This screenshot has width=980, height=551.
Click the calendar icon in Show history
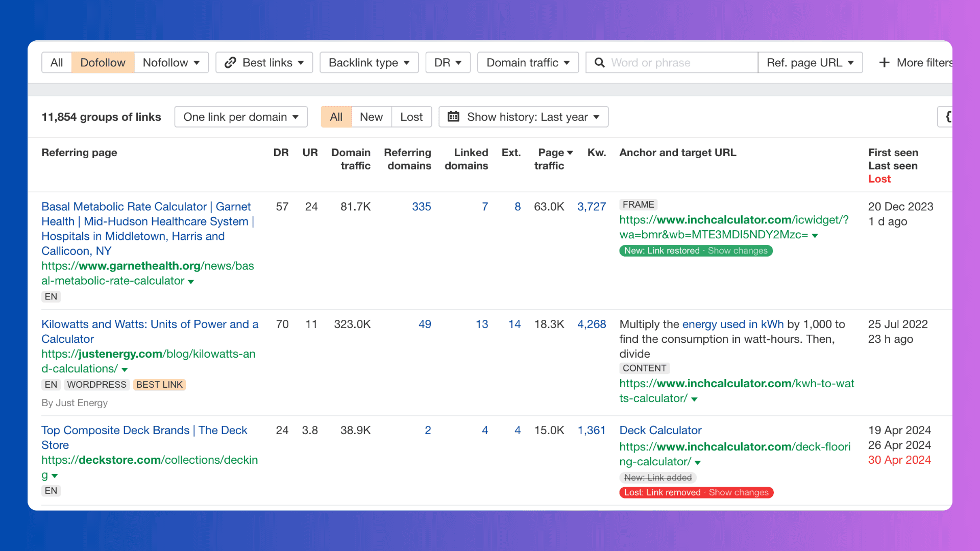453,117
